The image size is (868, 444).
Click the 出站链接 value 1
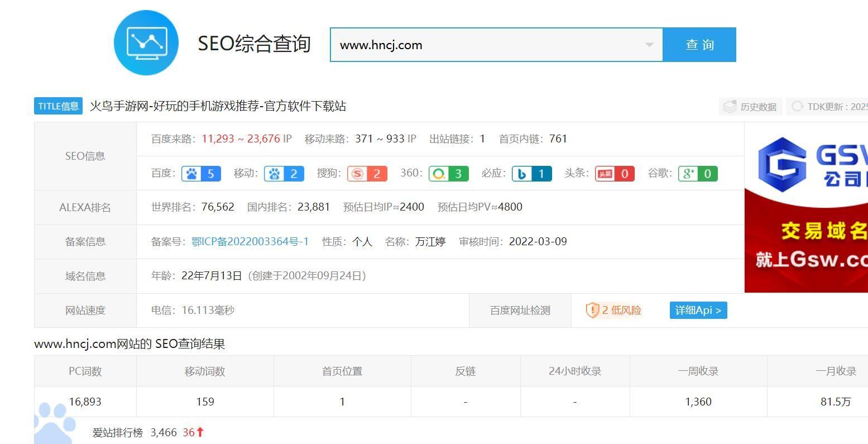click(482, 139)
